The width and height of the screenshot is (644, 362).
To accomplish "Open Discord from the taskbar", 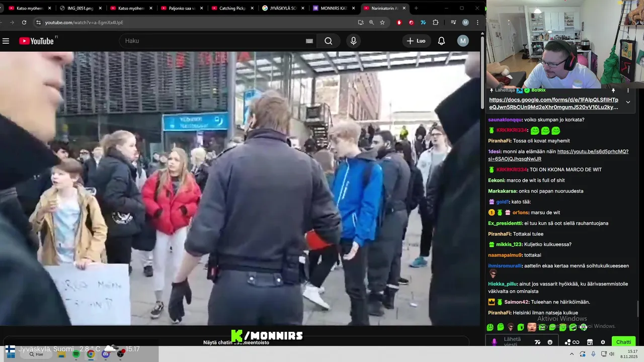I will [x=105, y=354].
